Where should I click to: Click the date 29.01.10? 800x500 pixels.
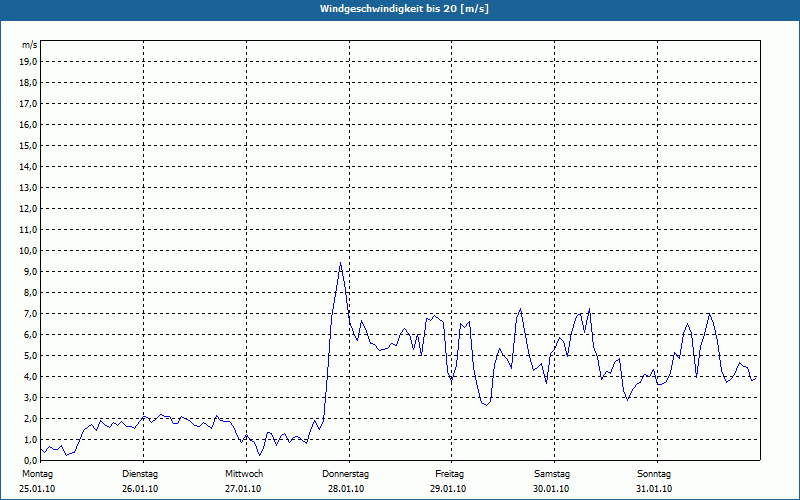point(448,489)
